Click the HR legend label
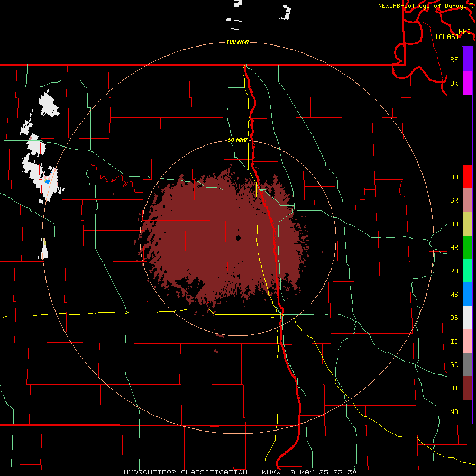This screenshot has width=476, height=476. [x=454, y=247]
